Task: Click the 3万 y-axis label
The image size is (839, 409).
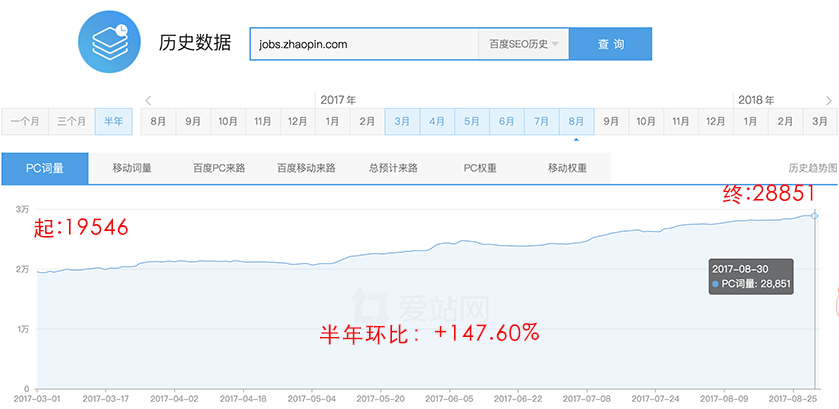Action: [21, 209]
